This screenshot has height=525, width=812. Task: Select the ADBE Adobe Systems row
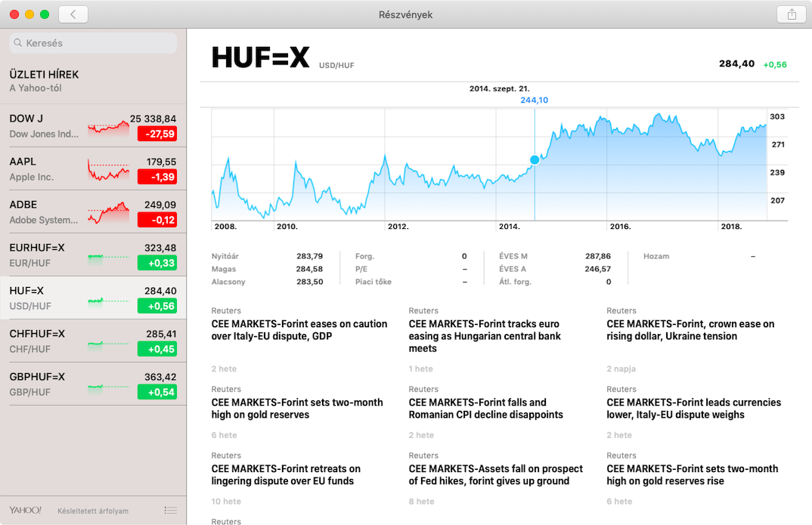(93, 212)
